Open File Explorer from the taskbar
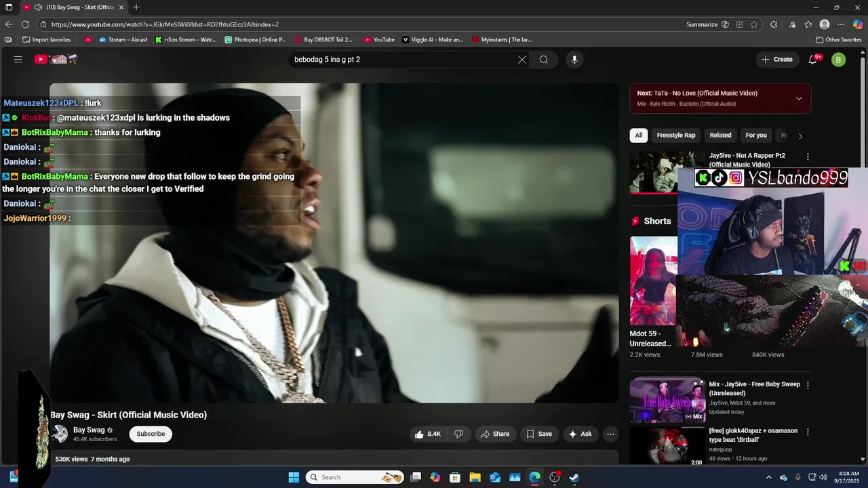Screen dimensions: 868x488 [x=475, y=477]
